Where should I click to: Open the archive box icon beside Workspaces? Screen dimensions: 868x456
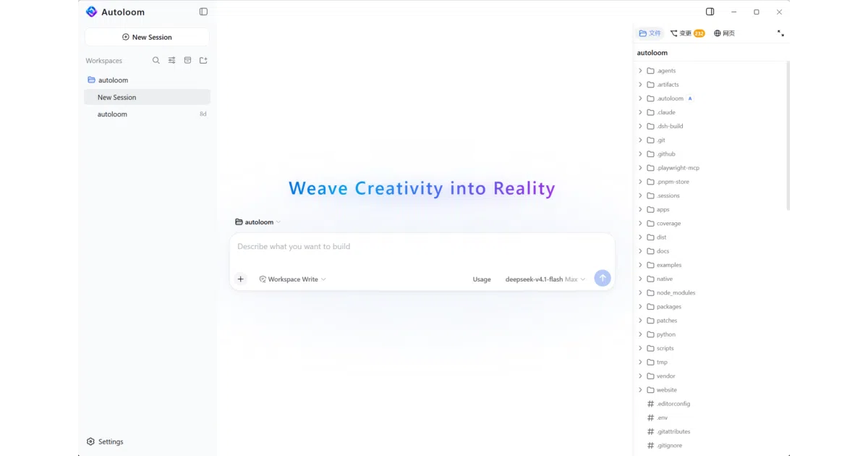pyautogui.click(x=188, y=61)
